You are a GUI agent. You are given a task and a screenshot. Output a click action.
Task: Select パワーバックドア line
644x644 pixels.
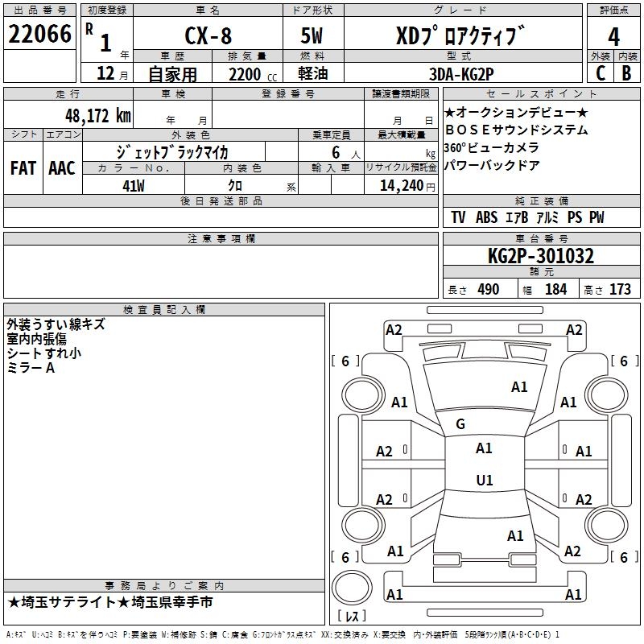point(492,165)
